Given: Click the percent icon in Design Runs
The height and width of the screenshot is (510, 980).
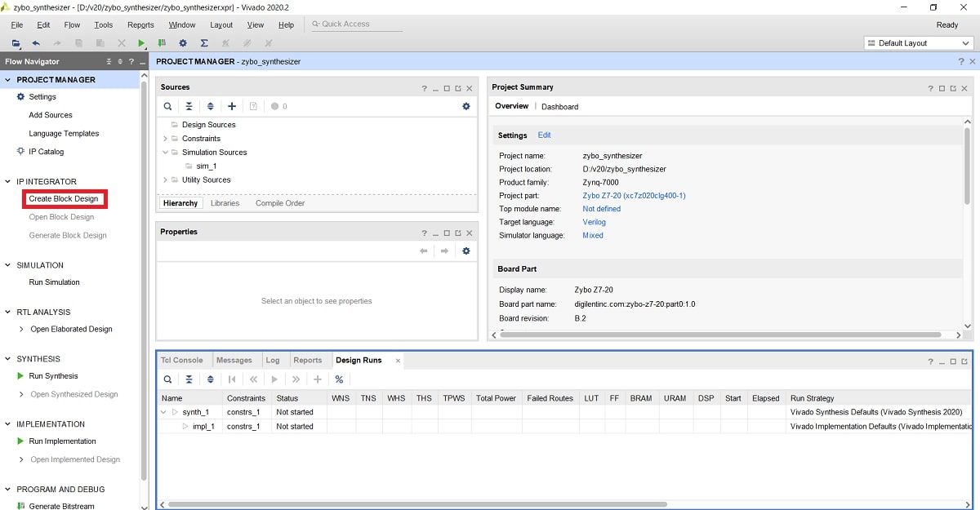Looking at the screenshot, I should (x=339, y=379).
